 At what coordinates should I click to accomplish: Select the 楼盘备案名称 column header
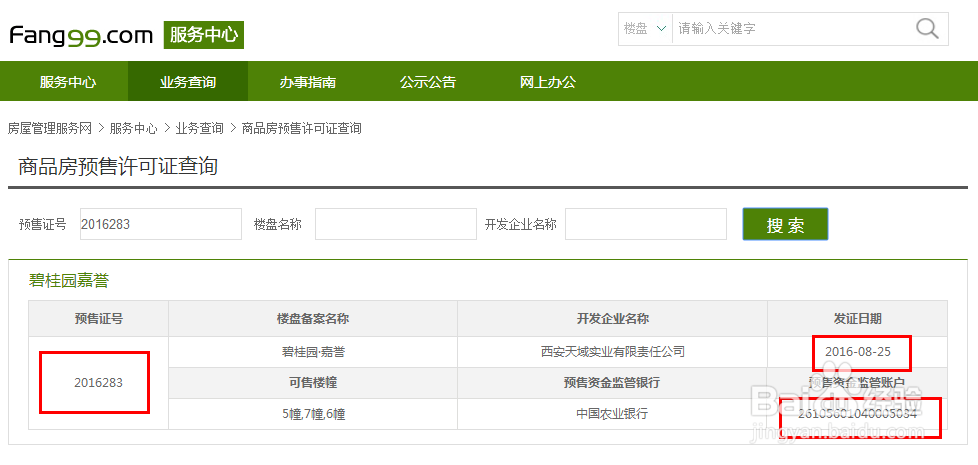(x=313, y=319)
